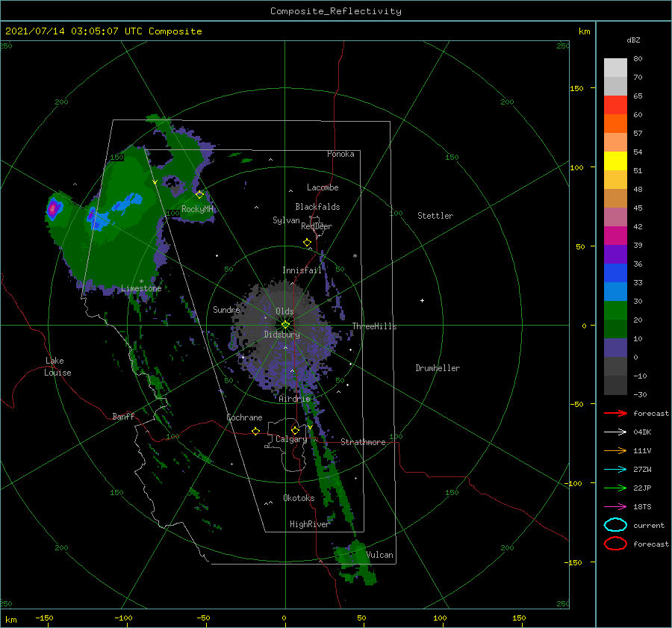
Task: Click the red forecast ellipse in legend
Action: click(x=615, y=544)
